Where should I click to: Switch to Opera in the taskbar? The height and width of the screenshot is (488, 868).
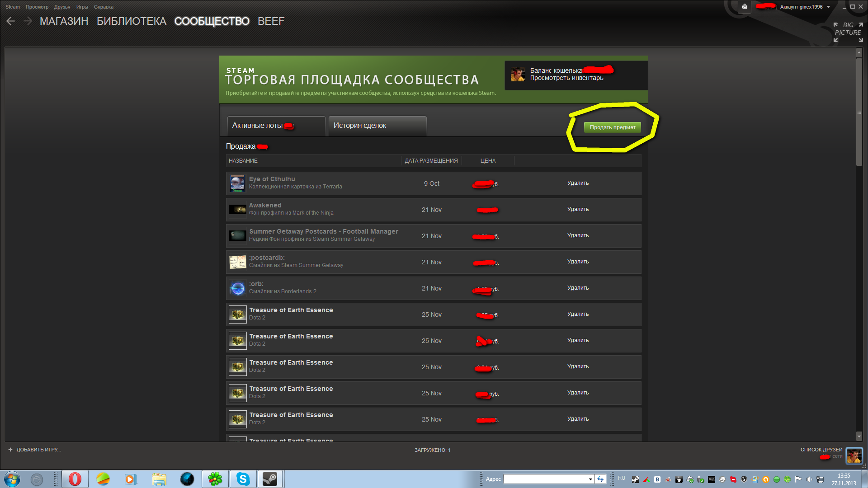(x=75, y=479)
